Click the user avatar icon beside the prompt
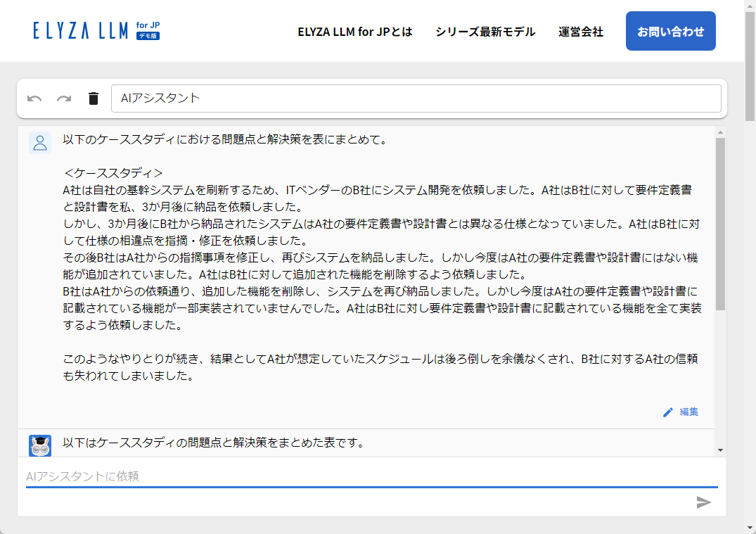This screenshot has width=756, height=534. pyautogui.click(x=40, y=142)
